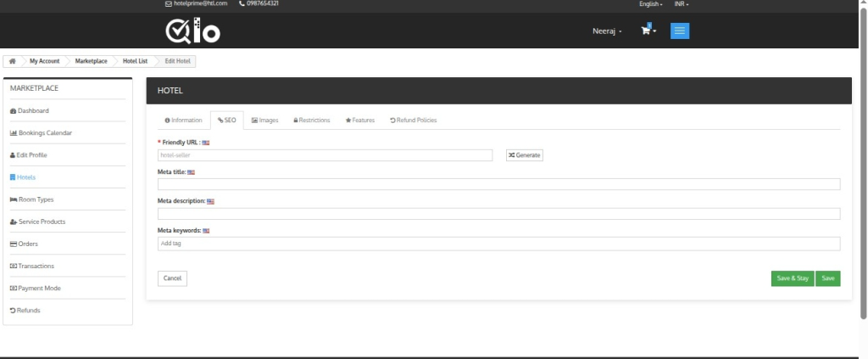Image resolution: width=868 pixels, height=359 pixels.
Task: Click the email envelope icon in top bar
Action: pyautogui.click(x=169, y=3)
